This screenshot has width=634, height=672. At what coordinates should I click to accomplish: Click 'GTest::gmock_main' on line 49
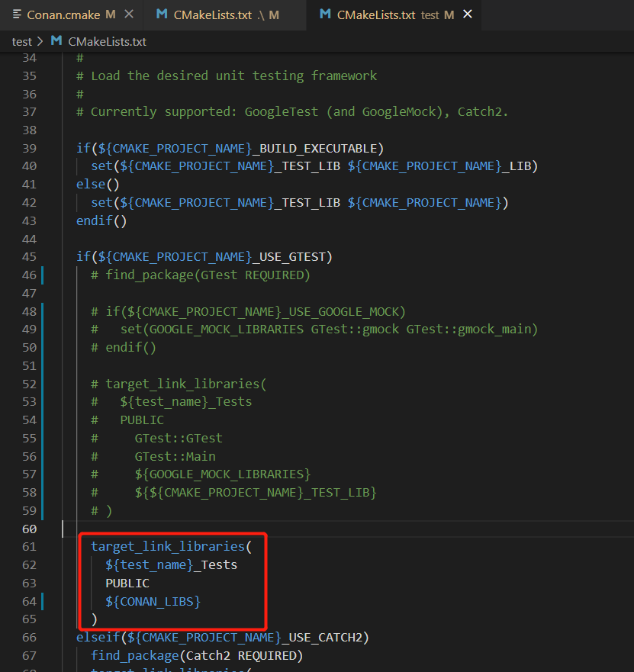469,330
